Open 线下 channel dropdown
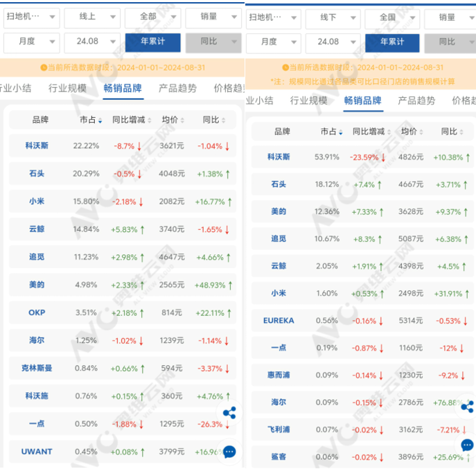The image size is (476, 469). pyautogui.click(x=333, y=18)
